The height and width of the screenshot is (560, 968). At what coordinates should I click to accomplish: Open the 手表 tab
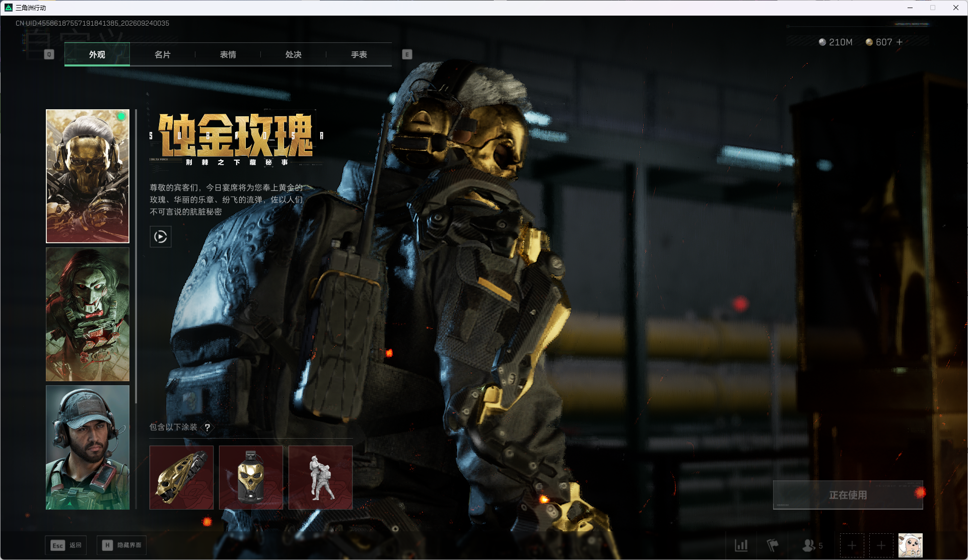[359, 54]
